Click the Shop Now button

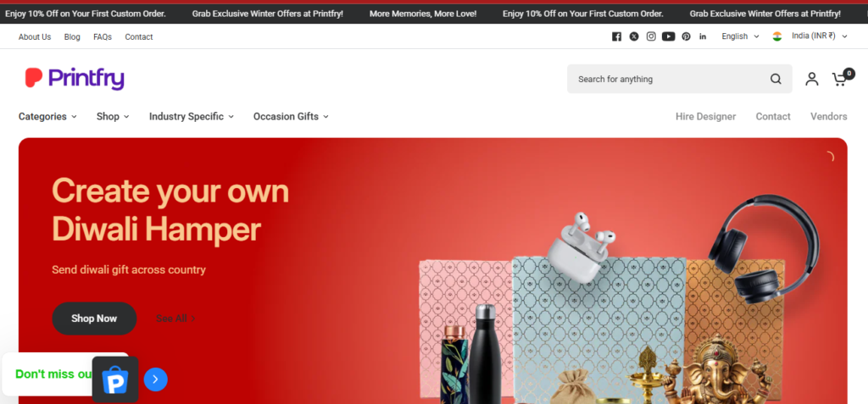94,318
